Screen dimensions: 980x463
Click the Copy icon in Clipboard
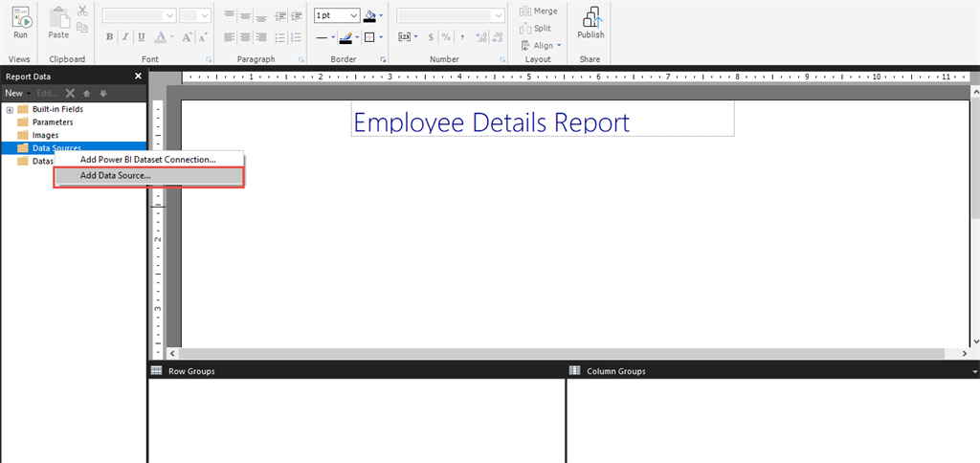pos(82,27)
